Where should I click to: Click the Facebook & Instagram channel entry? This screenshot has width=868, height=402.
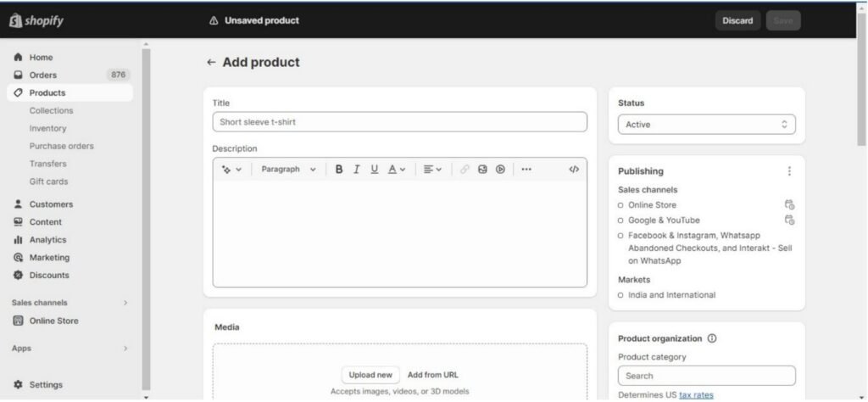(x=709, y=248)
